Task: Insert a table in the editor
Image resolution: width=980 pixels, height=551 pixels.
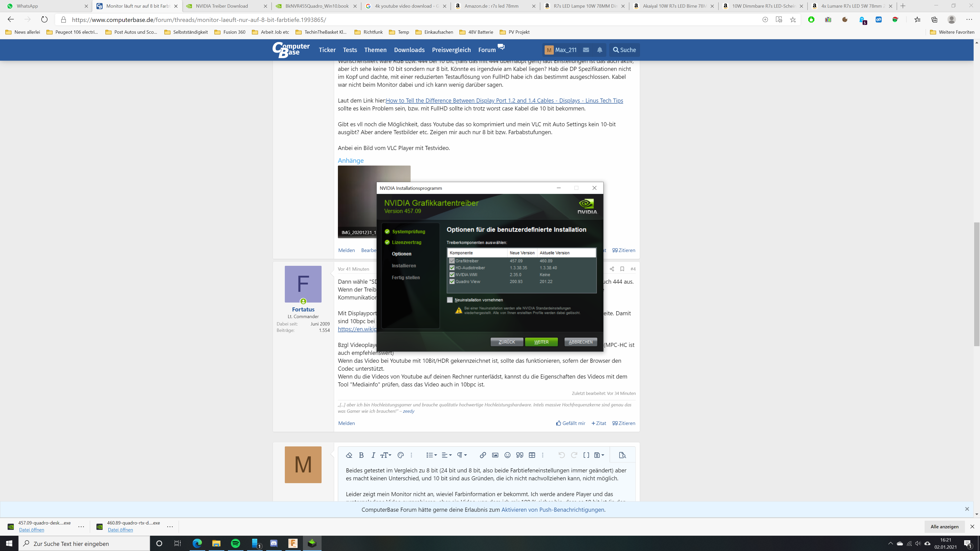Action: [x=532, y=455]
